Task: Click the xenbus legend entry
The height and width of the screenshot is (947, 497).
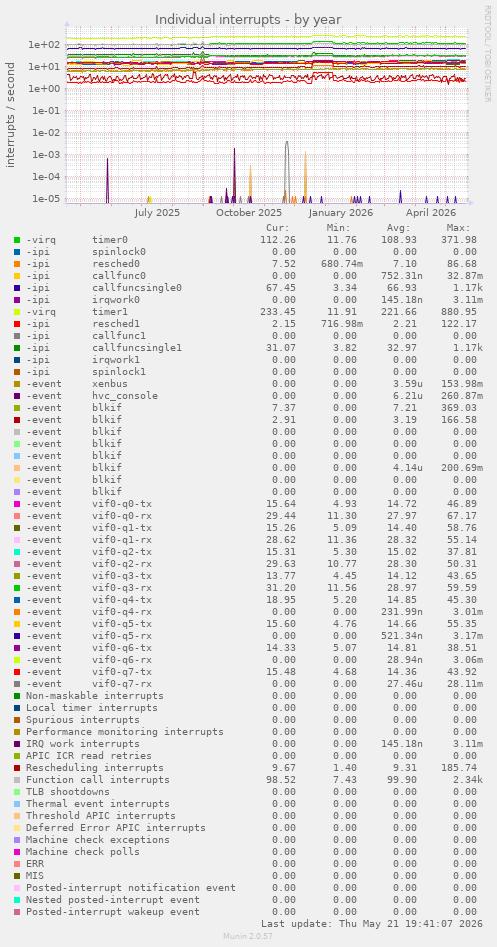Action: [x=110, y=384]
